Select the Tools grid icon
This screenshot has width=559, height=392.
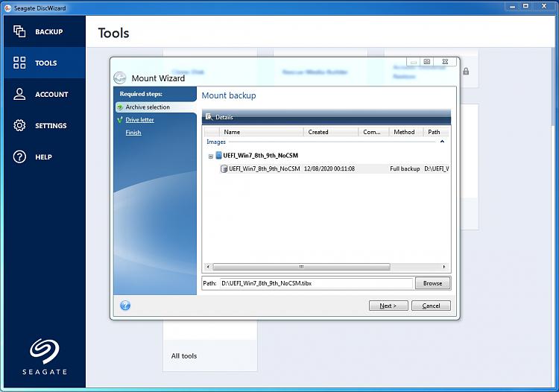[x=19, y=63]
